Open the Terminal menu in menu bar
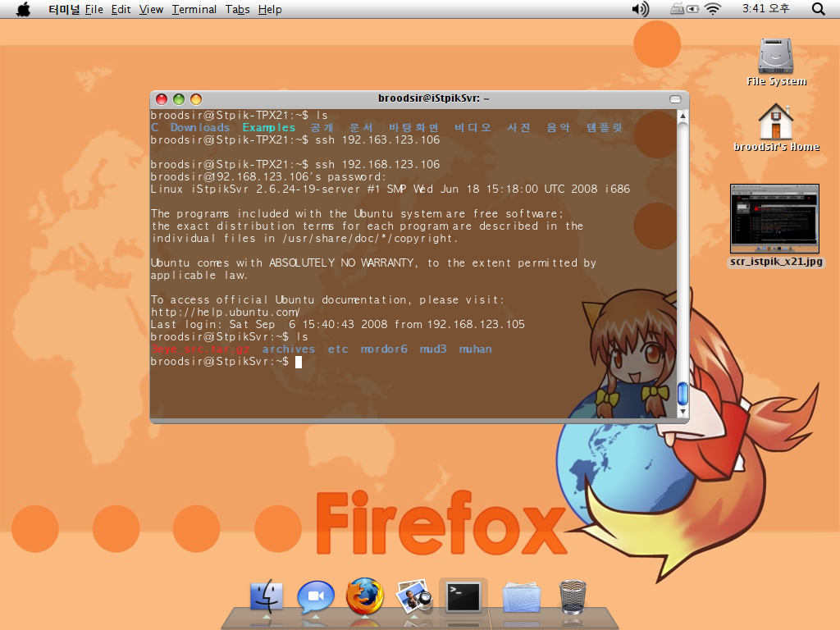Viewport: 840px width, 630px height. tap(194, 9)
